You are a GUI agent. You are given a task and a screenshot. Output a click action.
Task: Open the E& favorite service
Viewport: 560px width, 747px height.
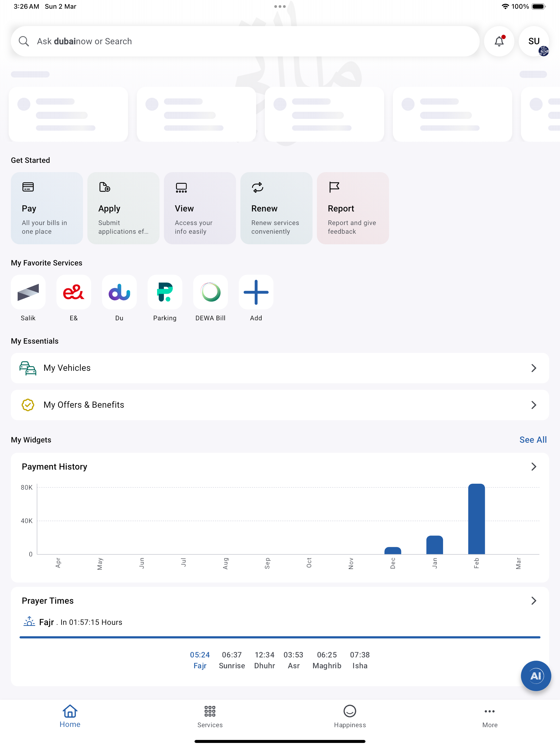click(x=74, y=292)
